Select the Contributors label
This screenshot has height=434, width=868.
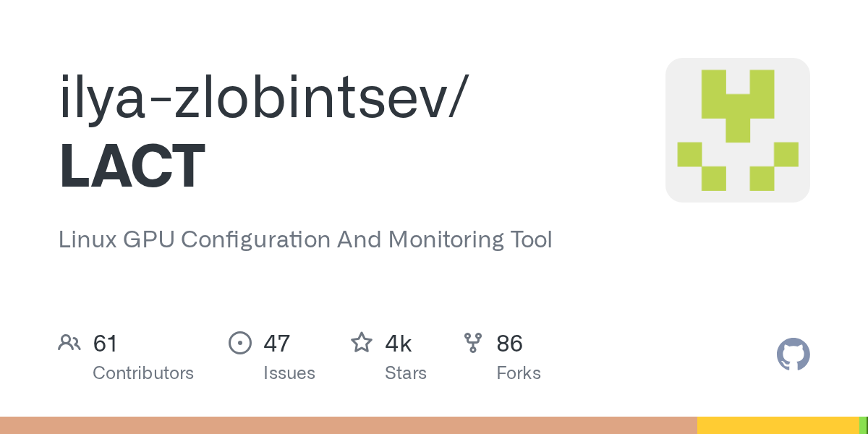[x=143, y=373]
